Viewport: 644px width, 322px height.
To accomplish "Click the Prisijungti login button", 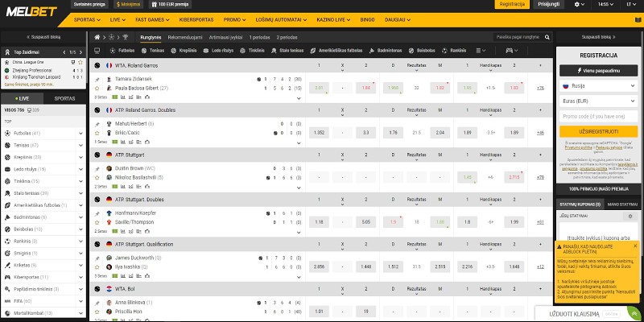I will (547, 4).
